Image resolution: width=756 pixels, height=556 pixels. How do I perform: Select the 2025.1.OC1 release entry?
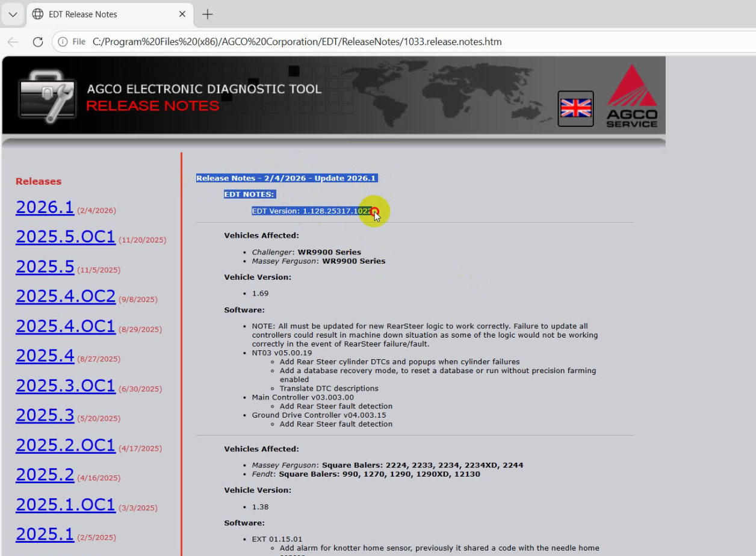point(65,504)
